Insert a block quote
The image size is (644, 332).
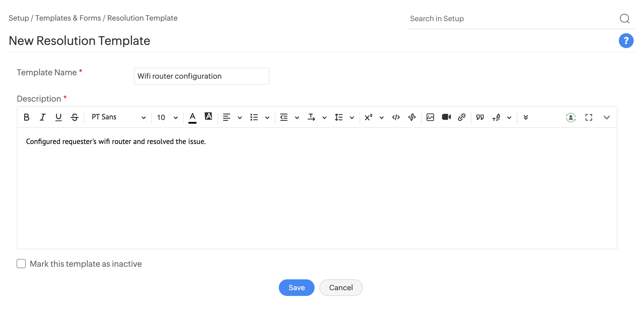(x=480, y=117)
